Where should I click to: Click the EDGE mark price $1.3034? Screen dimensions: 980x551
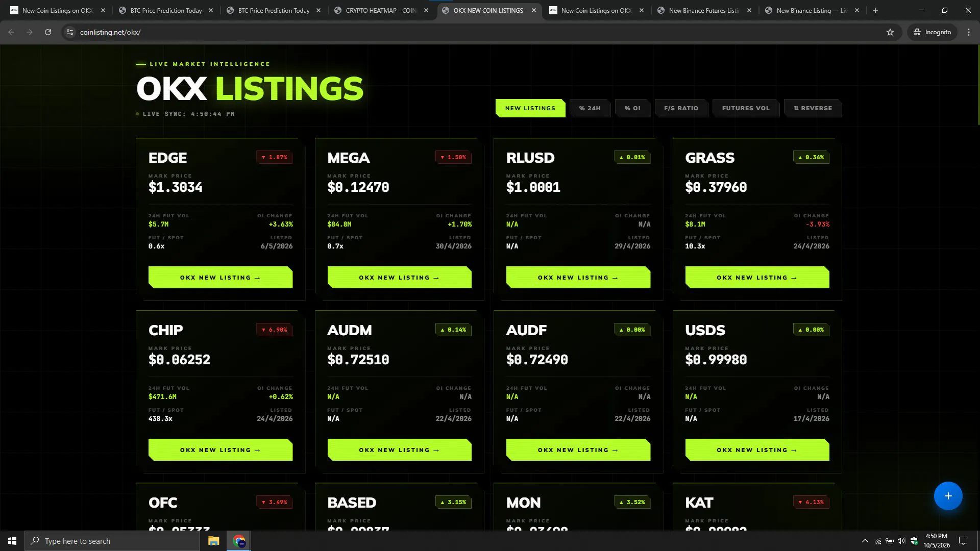(176, 187)
